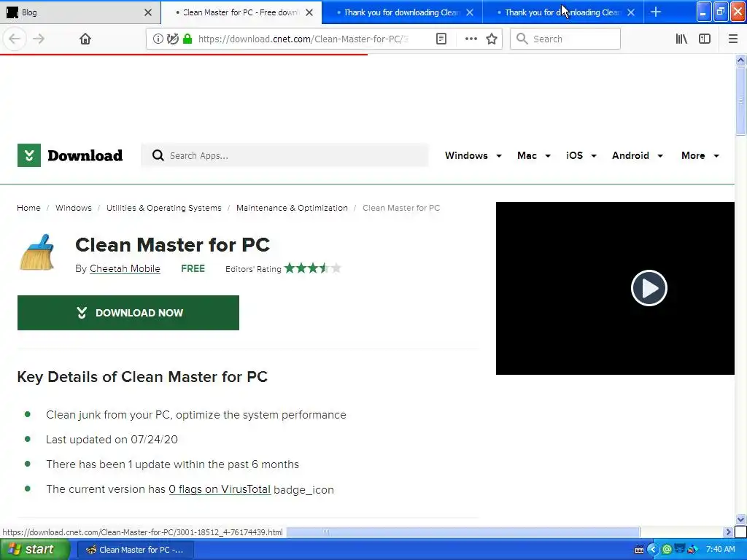Open Maintenance & Optimization breadcrumb

(292, 208)
